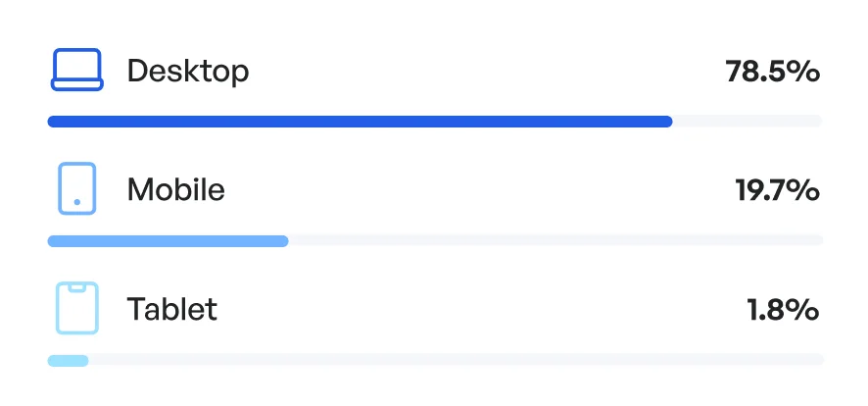Viewport: 868px width, 406px height.
Task: Click the 78.5% Desktop percentage value
Action: coord(772,72)
